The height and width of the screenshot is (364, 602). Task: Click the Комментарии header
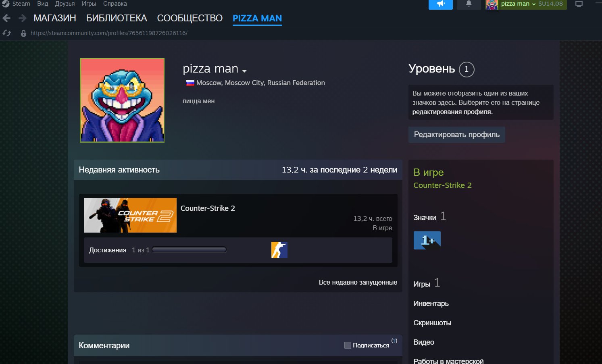click(x=104, y=345)
